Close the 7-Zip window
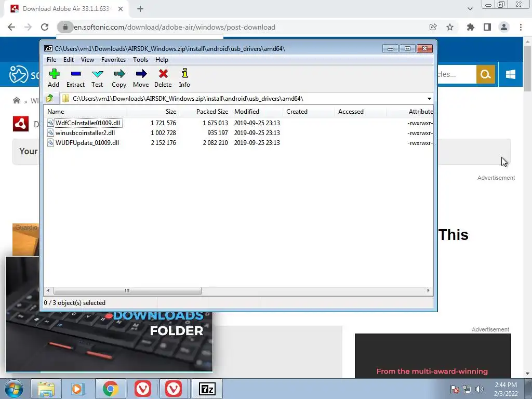Image resolution: width=532 pixels, height=399 pixels. [424, 48]
